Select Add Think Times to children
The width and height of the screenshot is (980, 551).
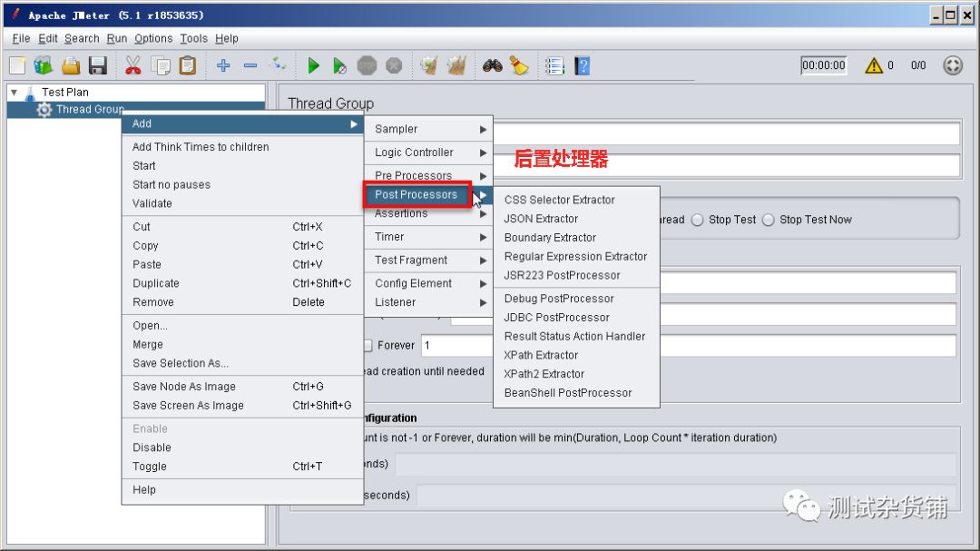click(242, 146)
